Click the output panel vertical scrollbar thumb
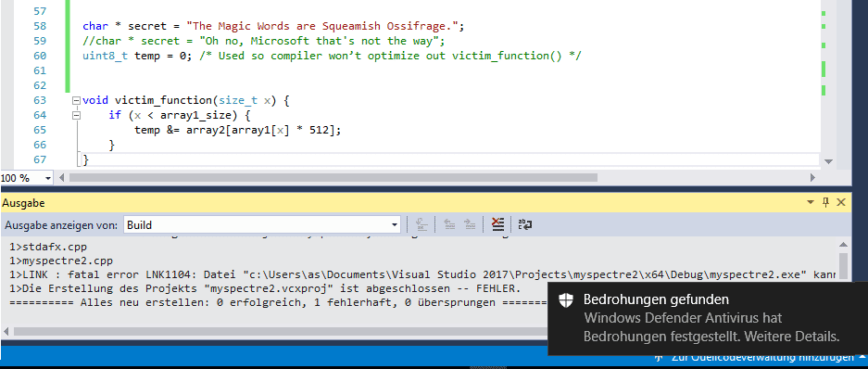This screenshot has height=369, width=868. (843, 266)
